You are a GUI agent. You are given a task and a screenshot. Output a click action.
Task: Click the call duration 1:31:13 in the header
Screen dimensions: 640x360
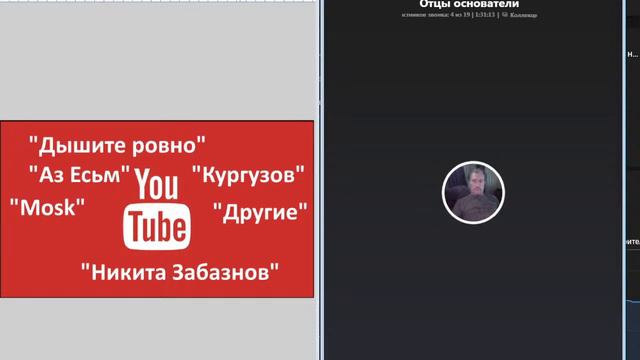coord(485,15)
